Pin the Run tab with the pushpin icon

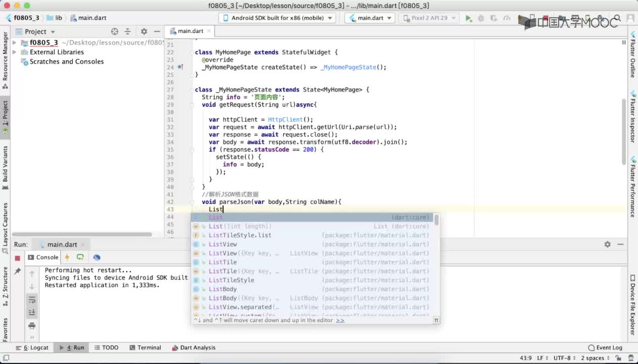[17, 271]
